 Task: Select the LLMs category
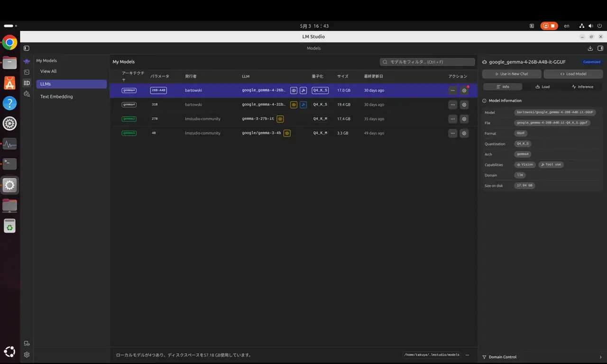point(72,84)
